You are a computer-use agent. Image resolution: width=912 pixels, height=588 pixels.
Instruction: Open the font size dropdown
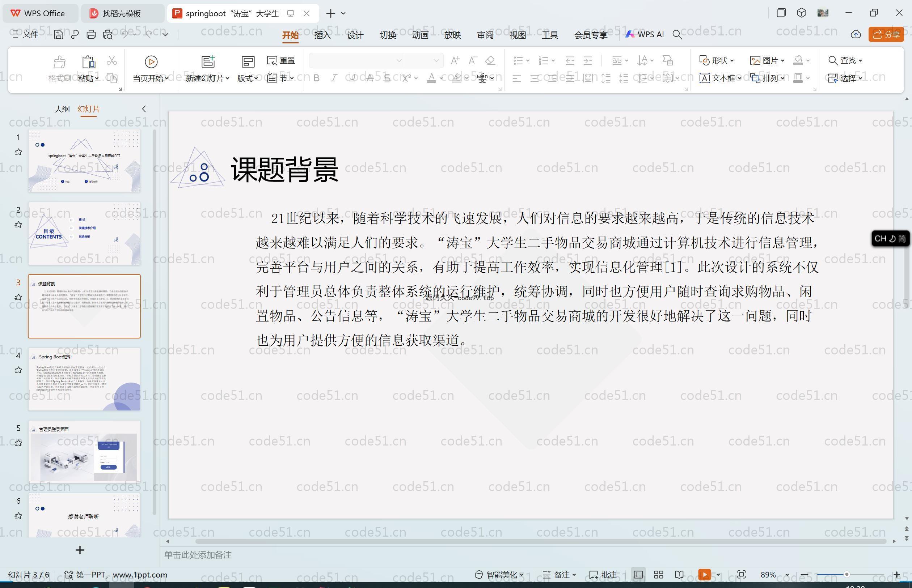pyautogui.click(x=436, y=60)
